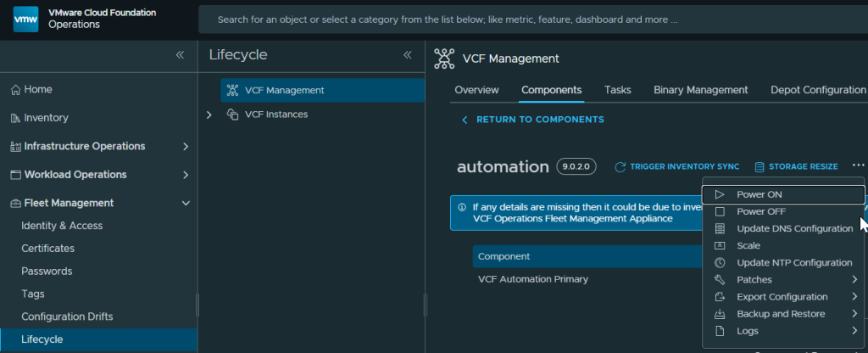Screen dimensions: 868x353
Task: Click the Home icon in sidebar
Action: [15, 89]
